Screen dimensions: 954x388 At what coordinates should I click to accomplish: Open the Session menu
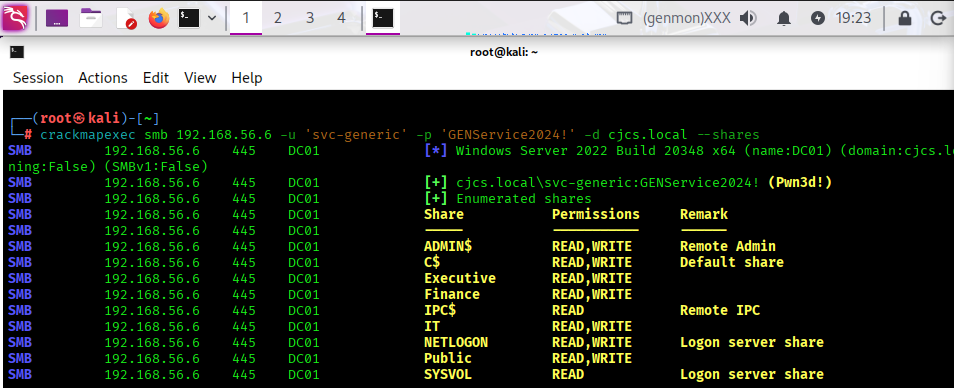click(38, 78)
